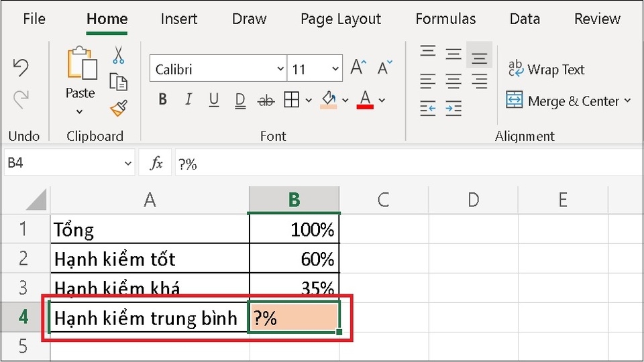Toggle Wrap Text
The width and height of the screenshot is (644, 362).
point(546,69)
